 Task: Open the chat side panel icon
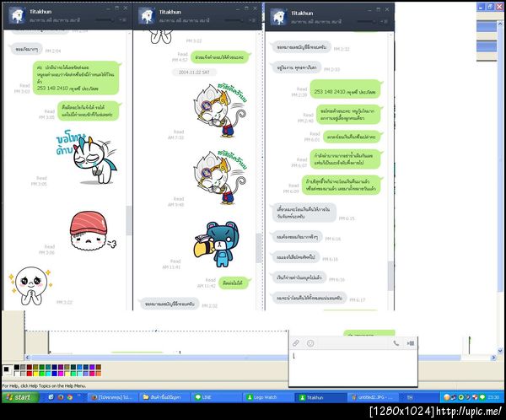(411, 343)
